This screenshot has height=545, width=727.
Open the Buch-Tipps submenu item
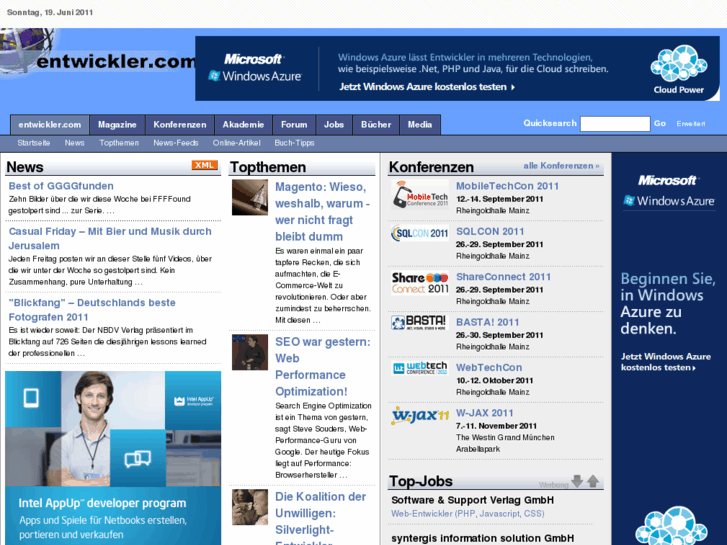(x=294, y=143)
